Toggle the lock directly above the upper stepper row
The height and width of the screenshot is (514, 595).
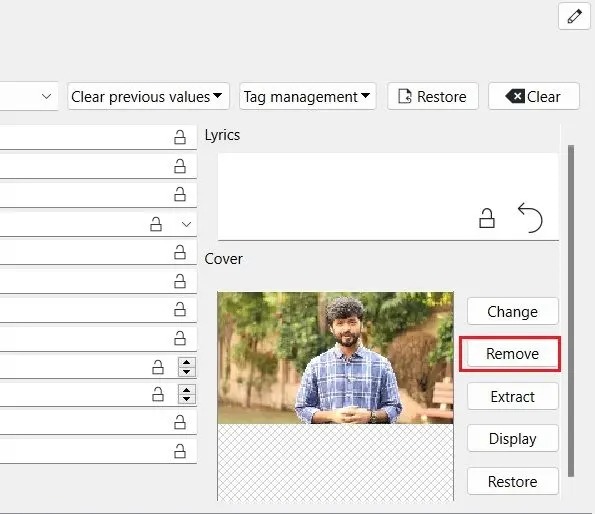click(180, 338)
